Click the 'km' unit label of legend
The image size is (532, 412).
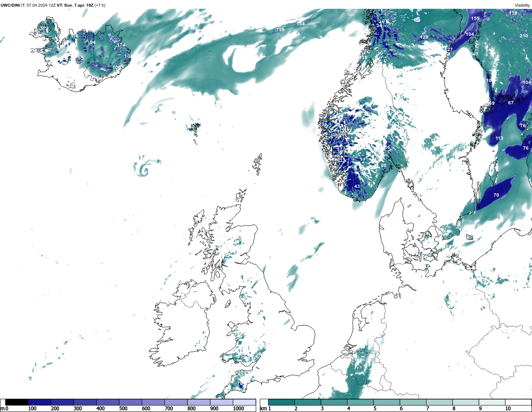pyautogui.click(x=263, y=409)
